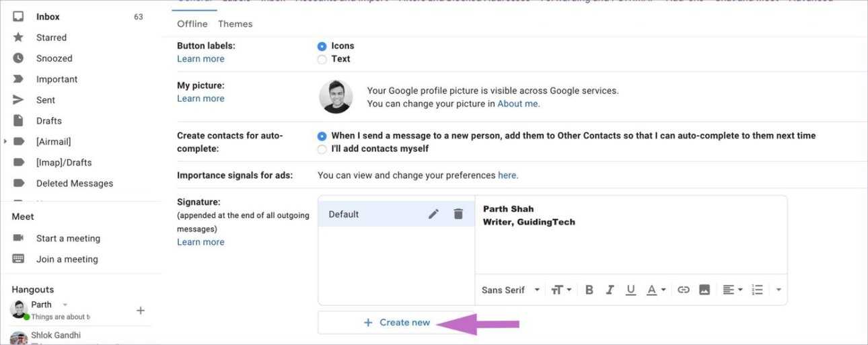Click the pencil edit icon for Default signature
The width and height of the screenshot is (868, 345).
434,214
